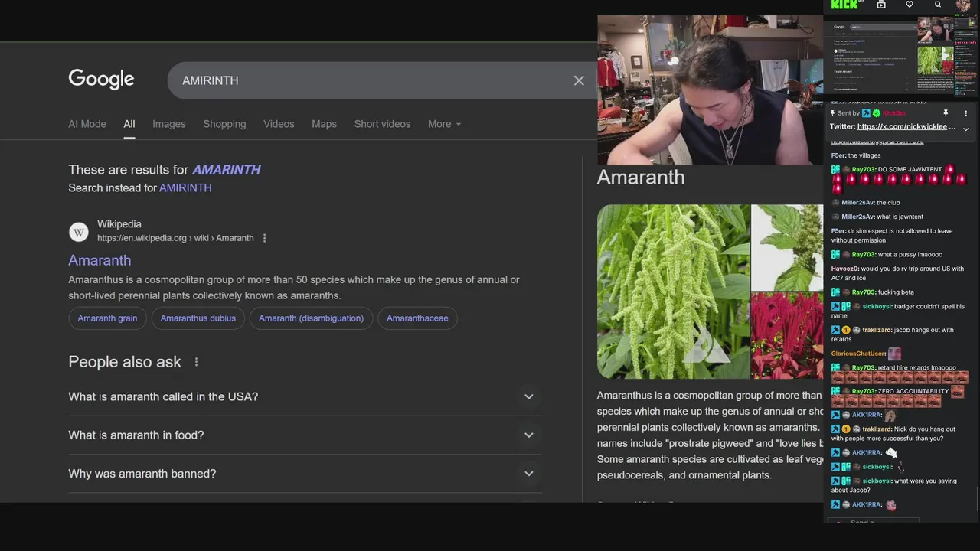Click the Wikipedia favicon on the result

79,231
